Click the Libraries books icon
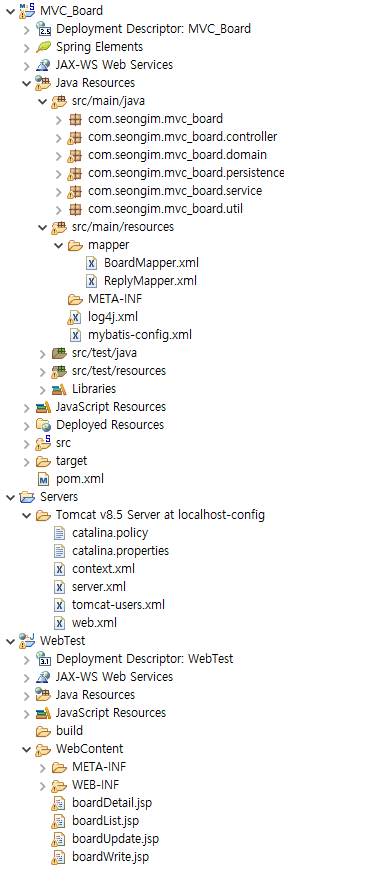This screenshot has height=872, width=375. click(x=59, y=389)
